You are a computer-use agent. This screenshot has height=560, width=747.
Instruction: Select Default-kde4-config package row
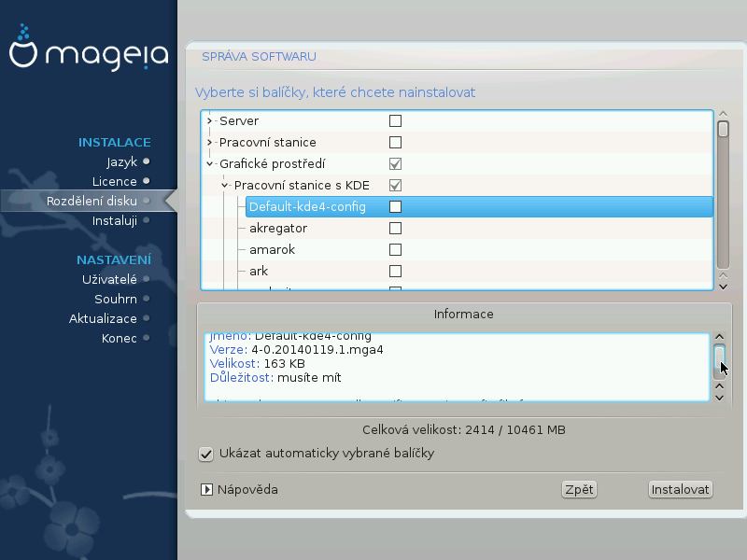(x=306, y=207)
